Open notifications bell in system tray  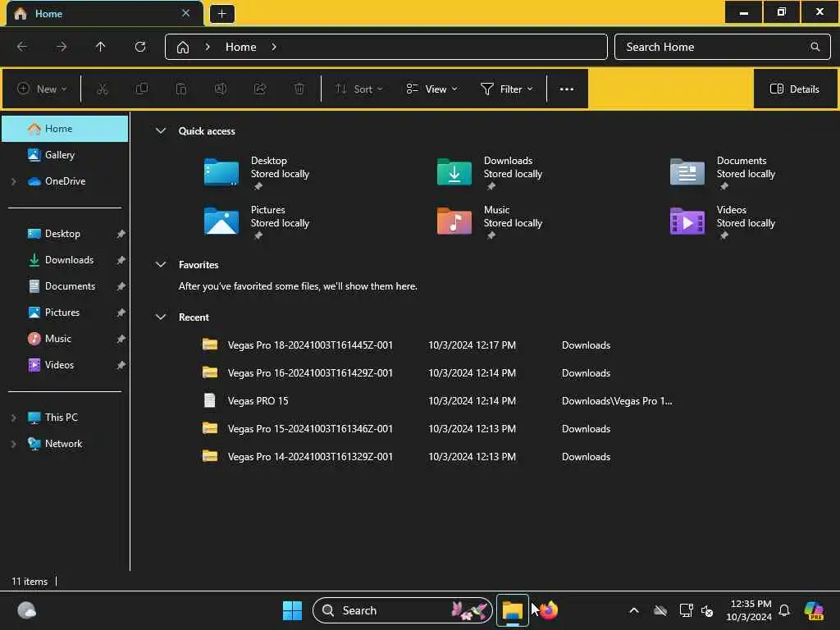(x=784, y=610)
